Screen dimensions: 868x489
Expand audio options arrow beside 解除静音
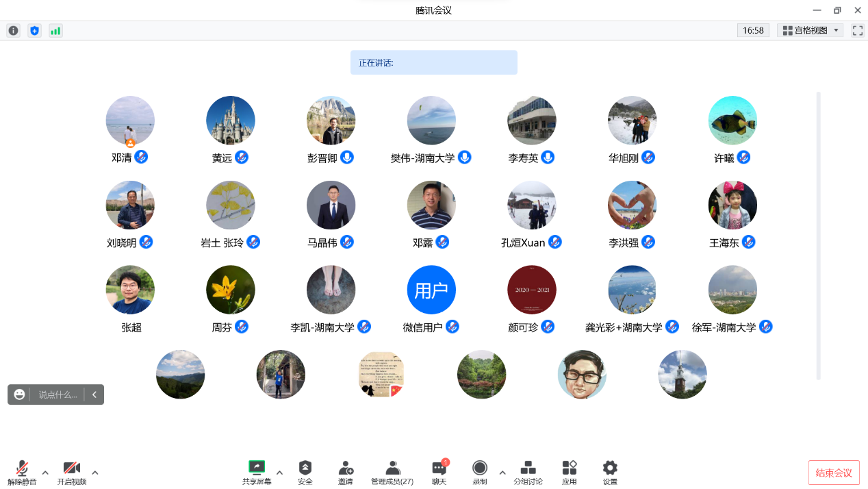point(45,473)
